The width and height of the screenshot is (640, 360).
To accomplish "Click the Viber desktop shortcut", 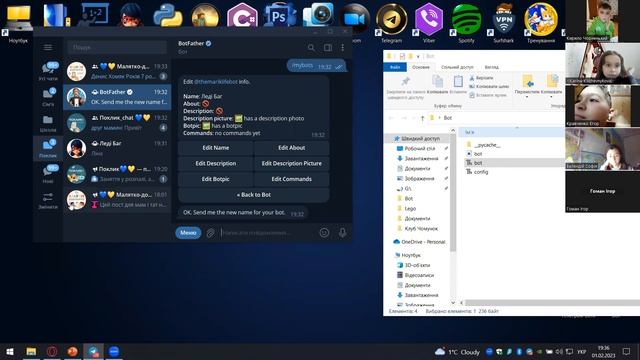I will point(429,22).
